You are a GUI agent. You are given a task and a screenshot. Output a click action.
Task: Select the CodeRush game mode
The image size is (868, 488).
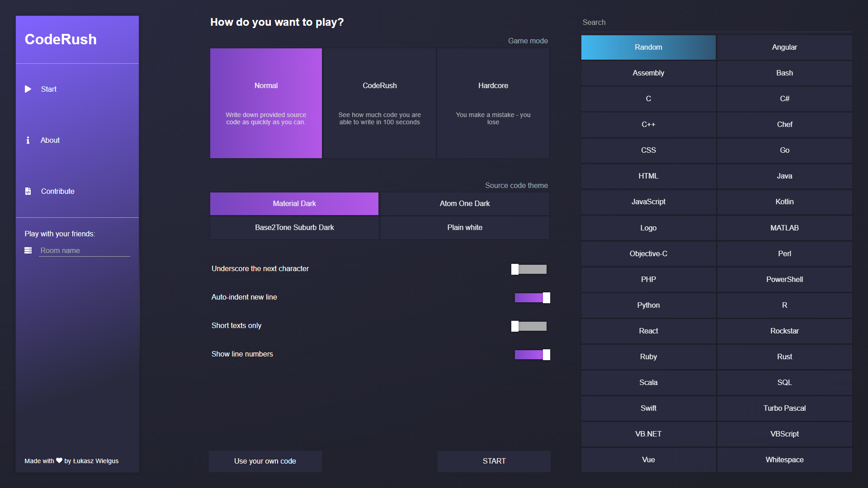380,103
